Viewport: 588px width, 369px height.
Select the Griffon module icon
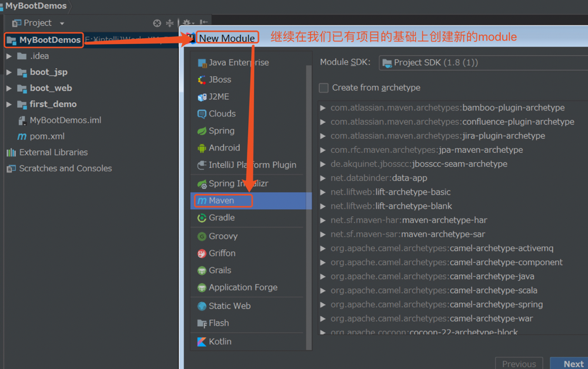202,254
